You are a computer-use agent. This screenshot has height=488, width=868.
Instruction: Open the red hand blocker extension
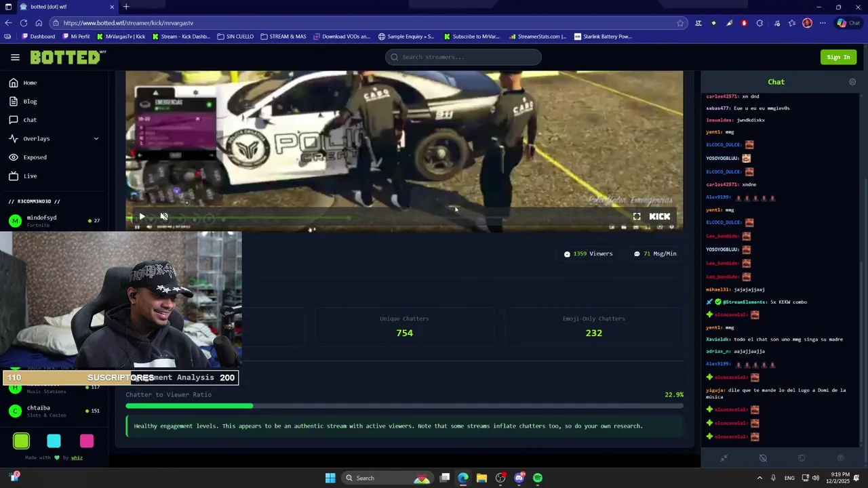(744, 23)
